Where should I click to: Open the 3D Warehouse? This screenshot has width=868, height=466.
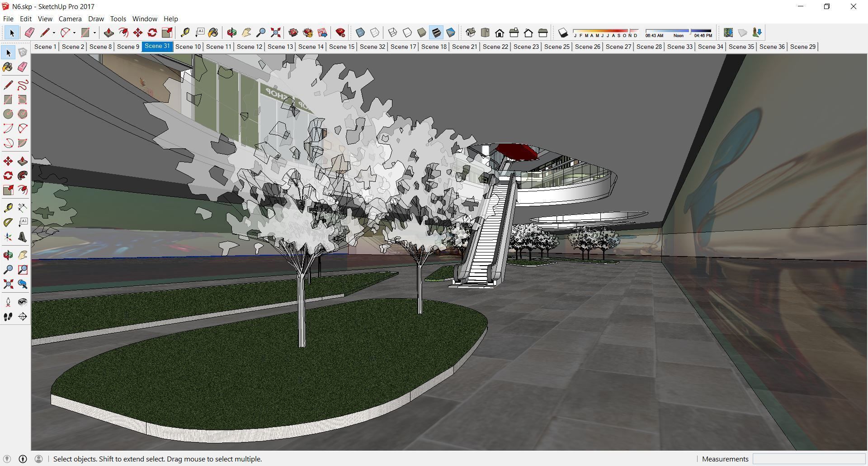point(293,33)
